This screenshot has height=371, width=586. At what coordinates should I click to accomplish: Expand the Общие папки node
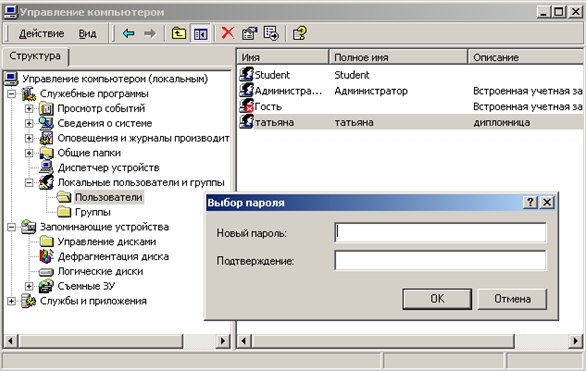point(29,153)
